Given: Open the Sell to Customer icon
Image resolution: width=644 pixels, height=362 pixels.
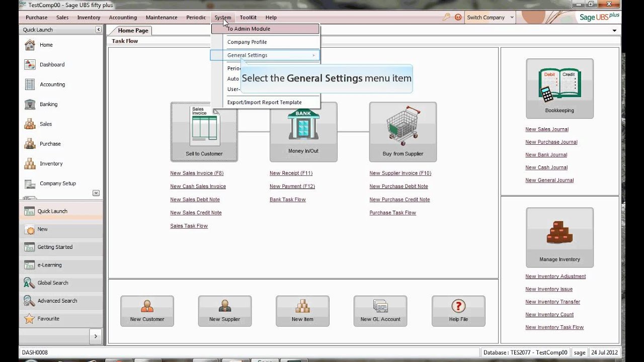Looking at the screenshot, I should 204,132.
